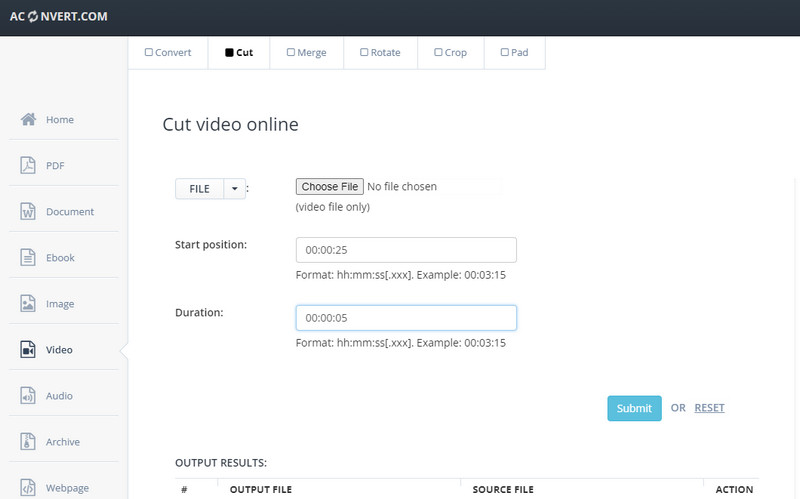The height and width of the screenshot is (499, 800).
Task: Select the Video icon in sidebar
Action: click(28, 350)
